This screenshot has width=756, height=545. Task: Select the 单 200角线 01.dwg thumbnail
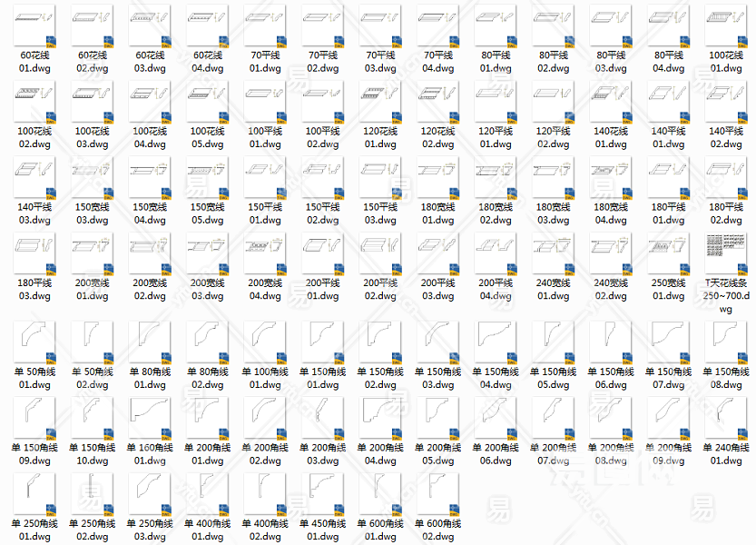(x=208, y=418)
